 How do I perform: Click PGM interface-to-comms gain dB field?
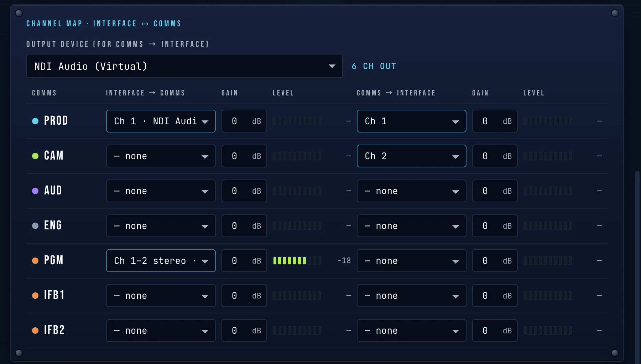(x=244, y=261)
